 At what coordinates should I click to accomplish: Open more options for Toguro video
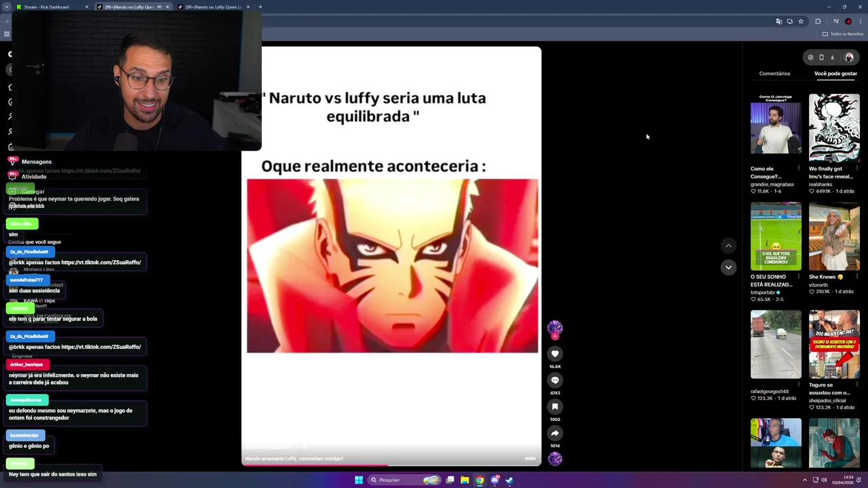click(x=857, y=385)
